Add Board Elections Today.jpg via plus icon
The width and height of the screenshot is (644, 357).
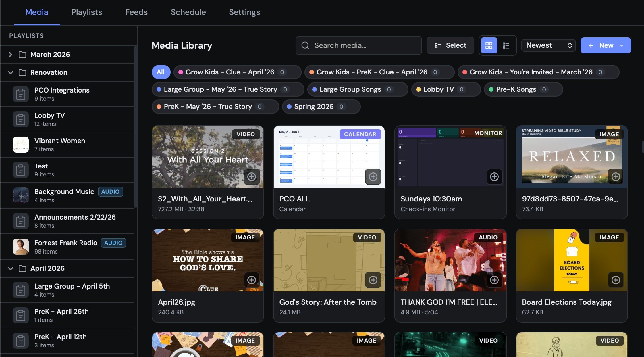[616, 280]
